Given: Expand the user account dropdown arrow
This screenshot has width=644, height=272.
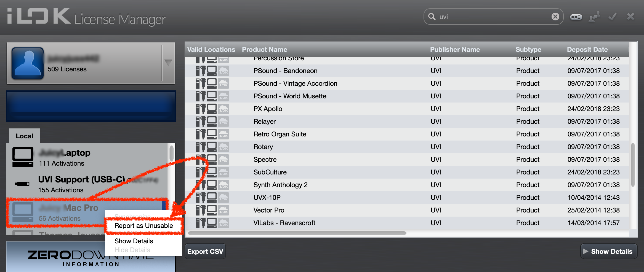Looking at the screenshot, I should coord(168,63).
